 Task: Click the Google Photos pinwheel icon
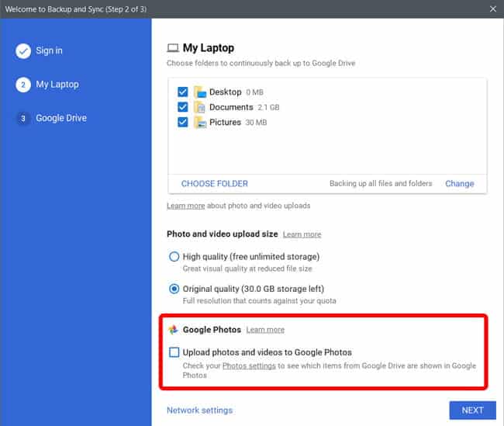(x=173, y=330)
